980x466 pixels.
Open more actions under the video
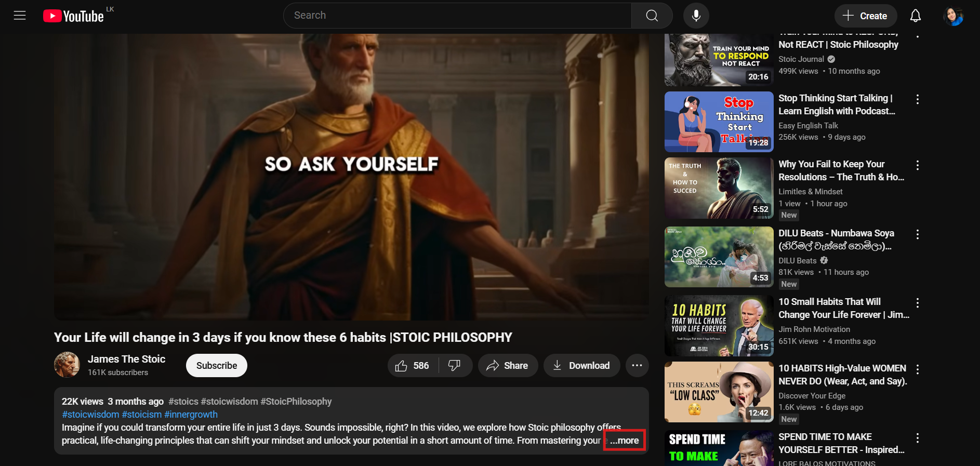(637, 366)
